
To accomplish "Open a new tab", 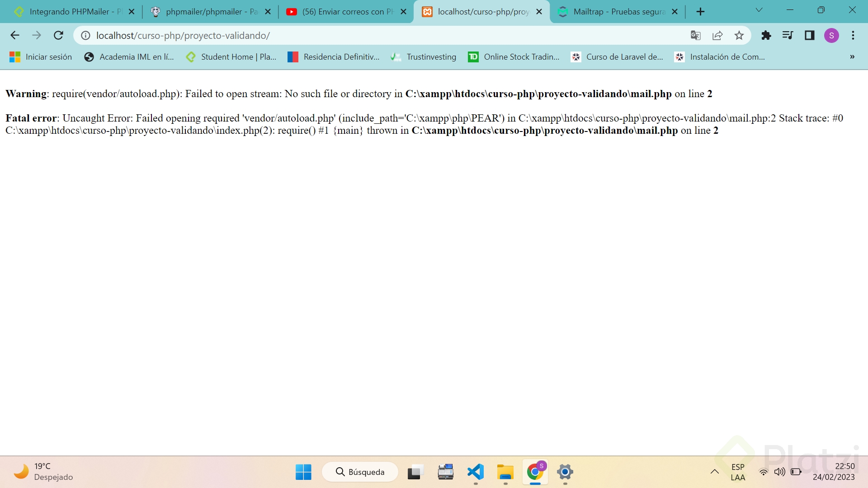I will click(x=700, y=12).
